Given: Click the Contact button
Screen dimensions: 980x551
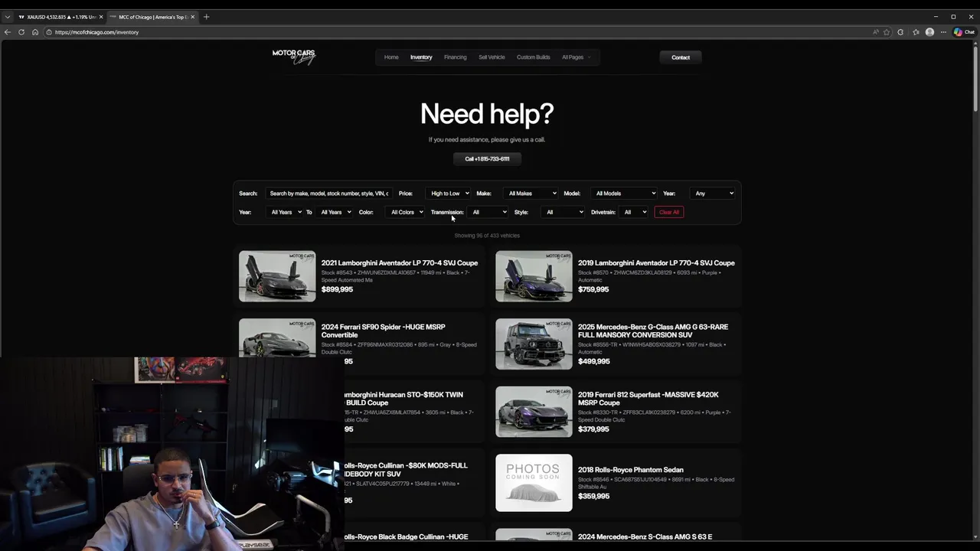Looking at the screenshot, I should click(x=681, y=57).
